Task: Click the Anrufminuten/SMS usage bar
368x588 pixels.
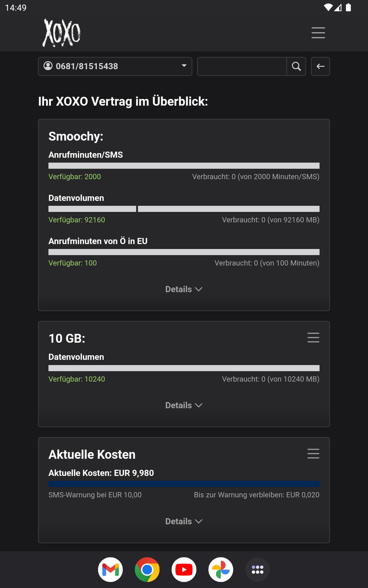Action: [x=184, y=166]
